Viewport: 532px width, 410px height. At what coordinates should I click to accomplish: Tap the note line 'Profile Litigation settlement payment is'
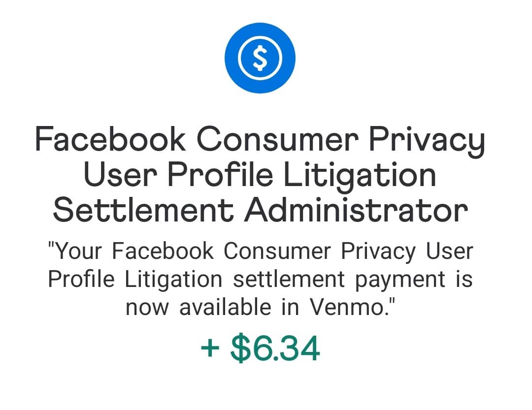coord(260,280)
